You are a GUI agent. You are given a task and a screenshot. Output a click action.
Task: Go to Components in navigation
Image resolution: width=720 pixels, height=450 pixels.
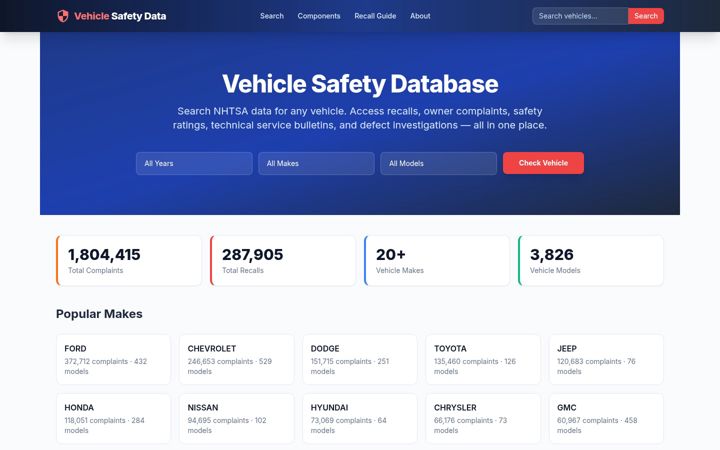pyautogui.click(x=319, y=16)
